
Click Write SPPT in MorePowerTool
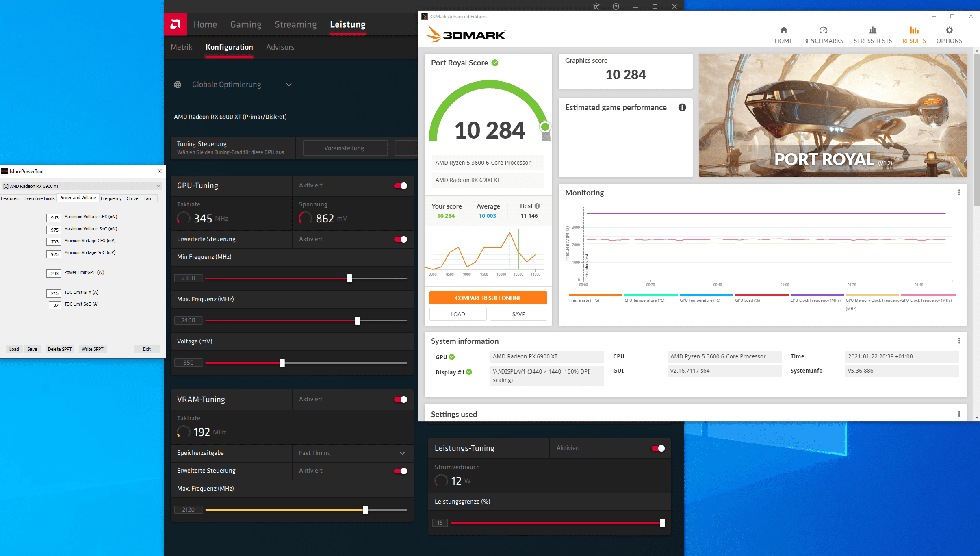point(93,349)
